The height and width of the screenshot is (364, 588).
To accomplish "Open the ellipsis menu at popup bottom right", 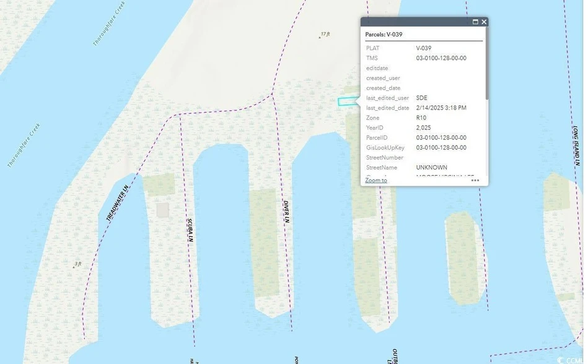I will coord(476,180).
